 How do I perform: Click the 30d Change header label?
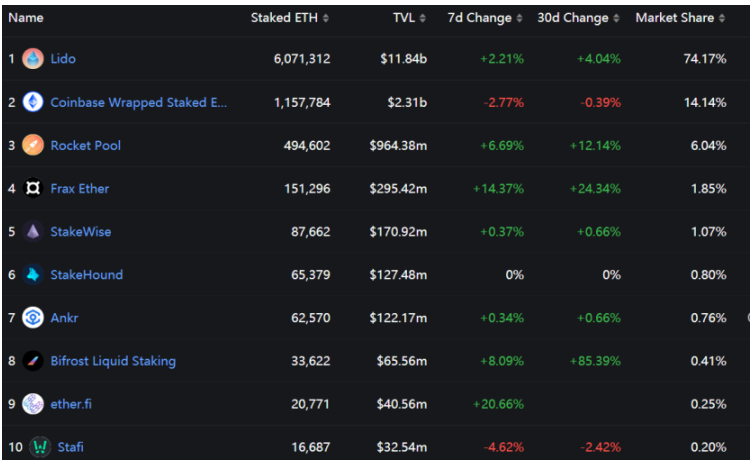[573, 18]
